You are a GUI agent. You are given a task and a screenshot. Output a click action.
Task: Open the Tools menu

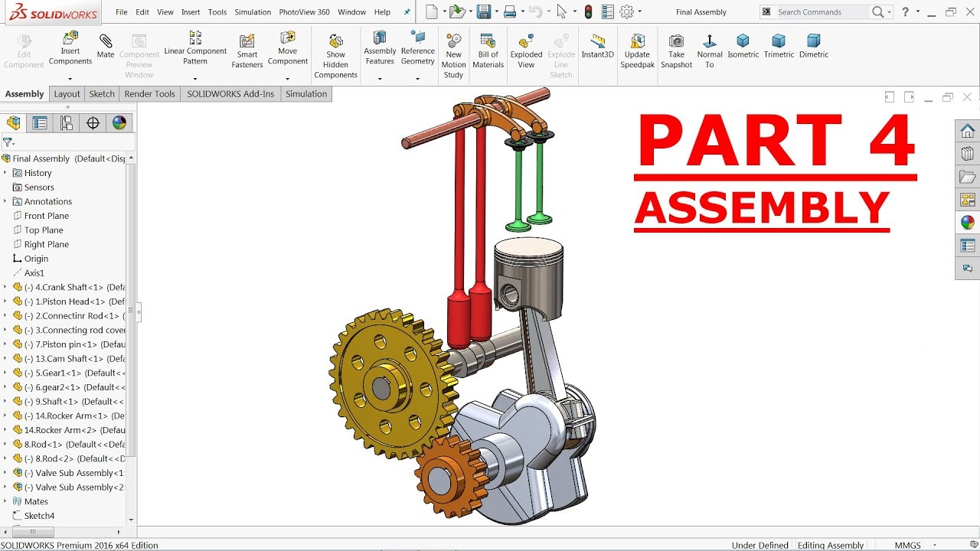click(x=217, y=12)
